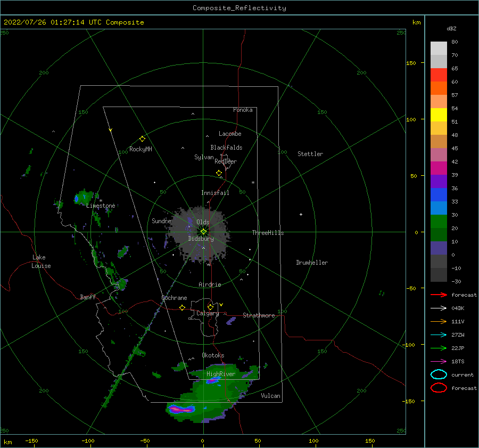Click the dBZ legend heading
Image resolution: width=479 pixels, height=448 pixels.
(451, 28)
